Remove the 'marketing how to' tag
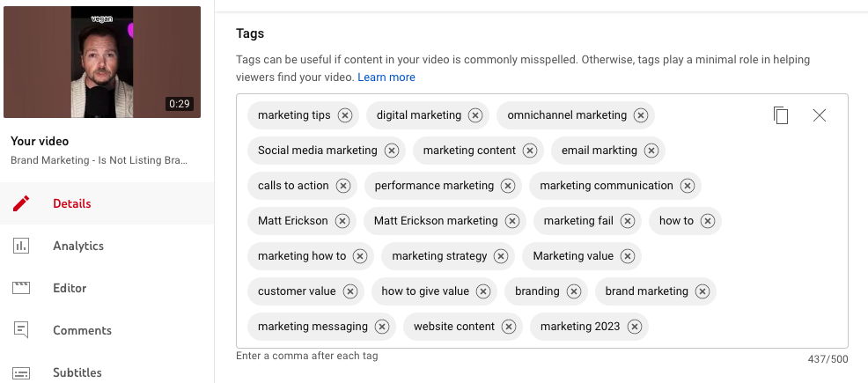The width and height of the screenshot is (868, 383). [x=360, y=256]
